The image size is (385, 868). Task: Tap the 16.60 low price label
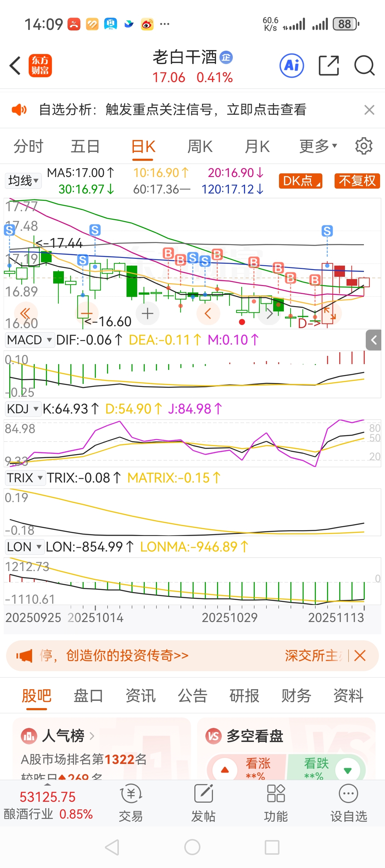[x=108, y=321]
